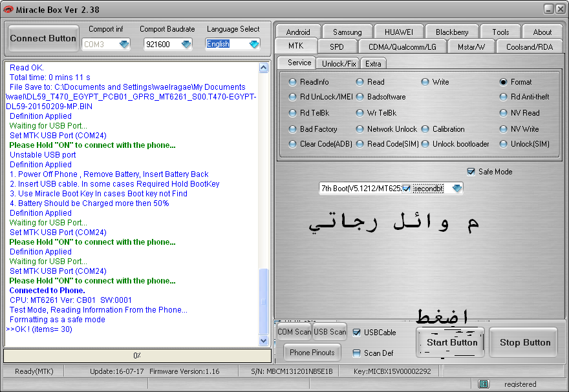Viewport: 569px width, 392px height.
Task: Select the Wr TelBk radio option
Action: point(360,113)
